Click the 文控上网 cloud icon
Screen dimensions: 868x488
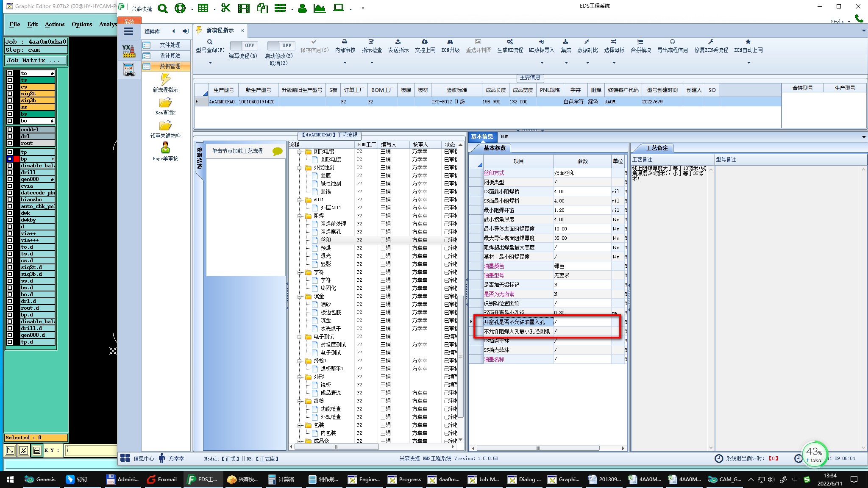coord(425,42)
